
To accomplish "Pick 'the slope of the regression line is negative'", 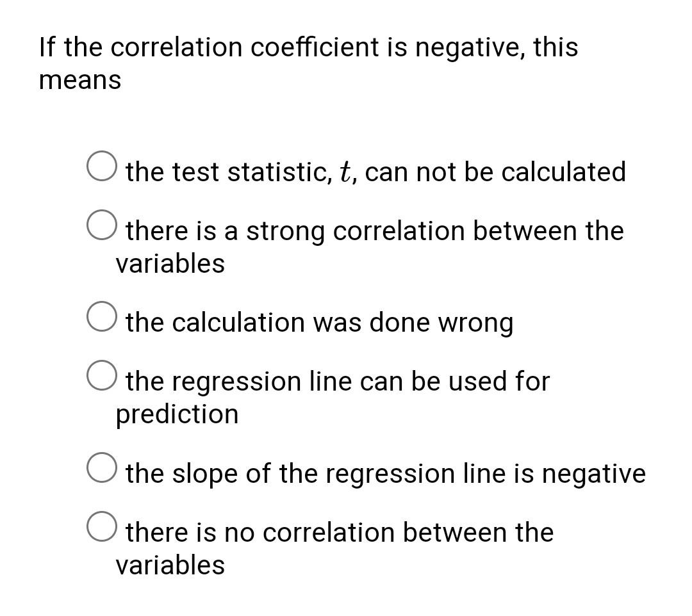I will [x=103, y=469].
